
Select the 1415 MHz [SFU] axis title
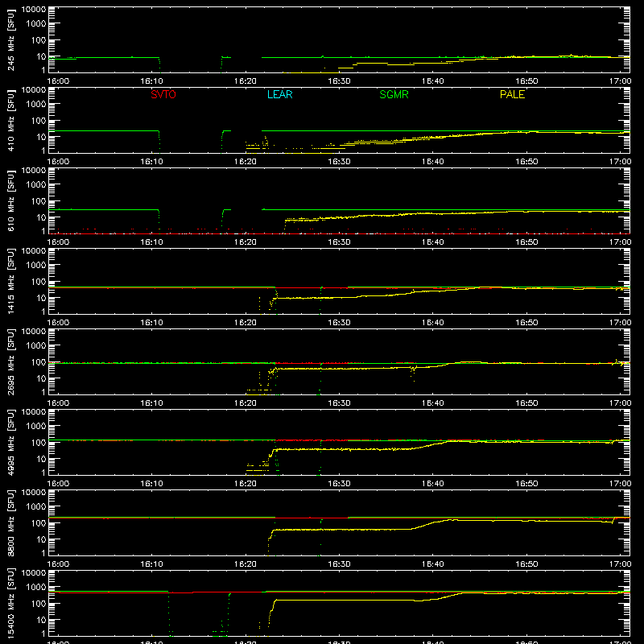coord(11,281)
